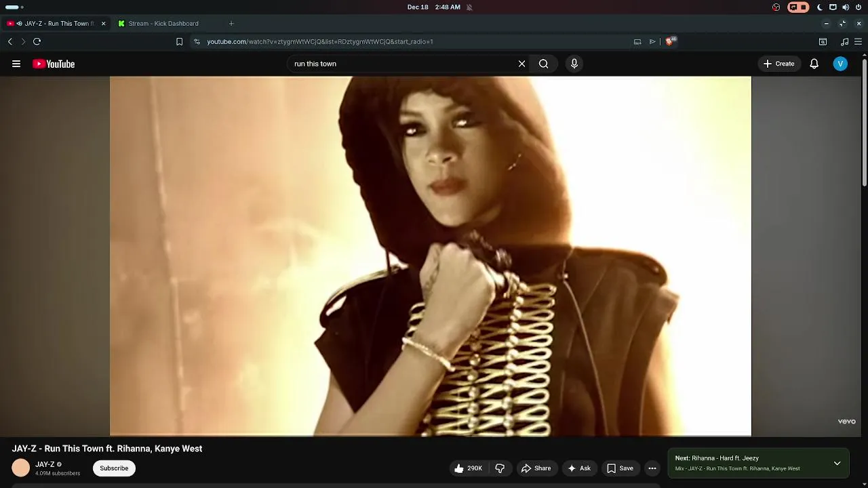This screenshot has height=488, width=868.
Task: Open the power menu icon
Action: pos(859,7)
